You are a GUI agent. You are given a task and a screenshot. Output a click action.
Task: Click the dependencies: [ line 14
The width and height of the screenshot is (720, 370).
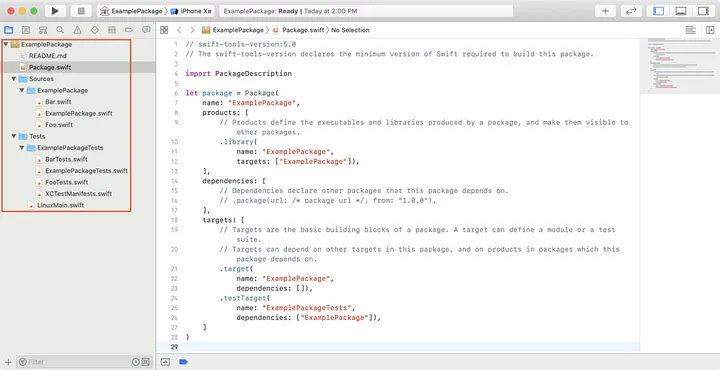[234, 181]
